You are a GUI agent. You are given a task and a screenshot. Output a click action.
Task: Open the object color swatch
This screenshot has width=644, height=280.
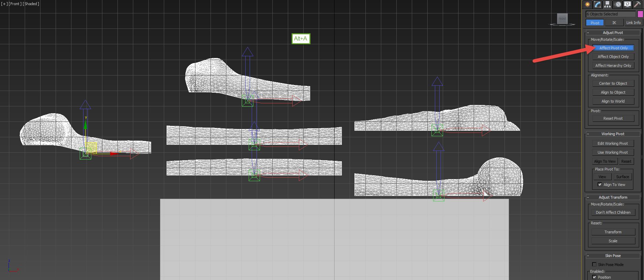pos(640,14)
